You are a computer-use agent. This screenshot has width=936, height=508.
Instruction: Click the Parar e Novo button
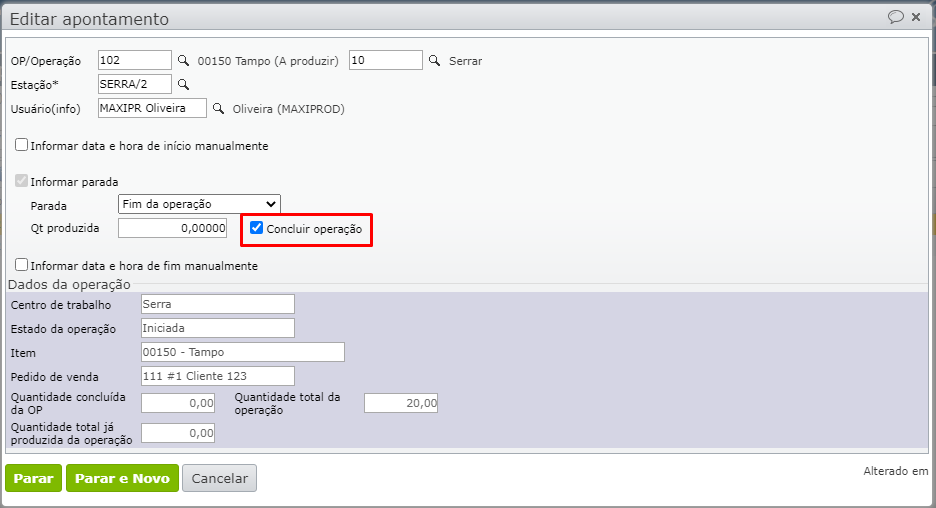(122, 478)
